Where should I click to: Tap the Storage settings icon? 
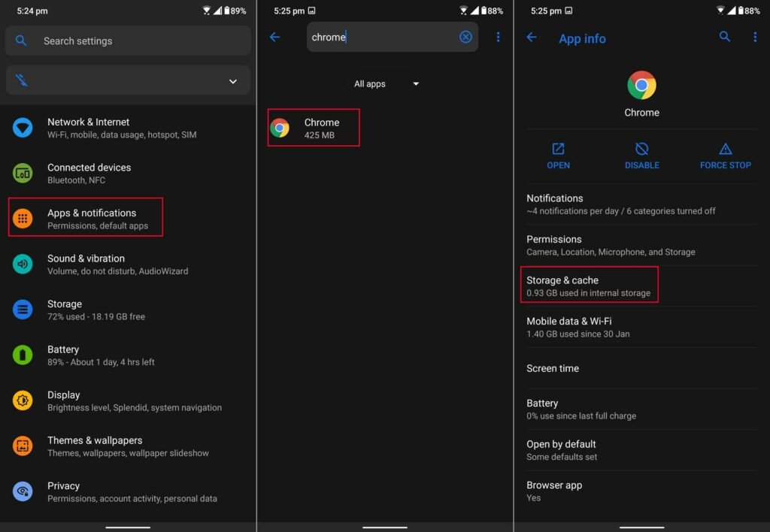tap(23, 310)
